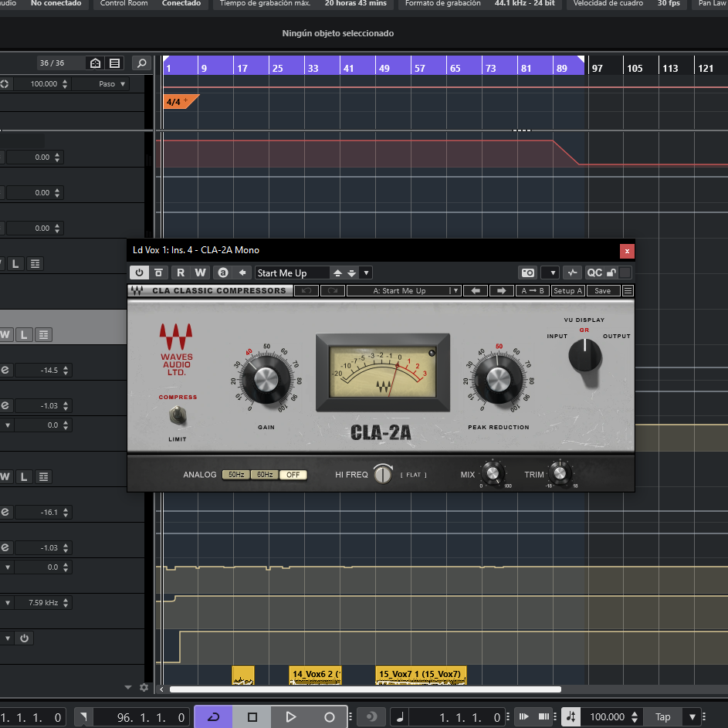
Task: Open Waves plugin hamburger menu
Action: click(628, 290)
